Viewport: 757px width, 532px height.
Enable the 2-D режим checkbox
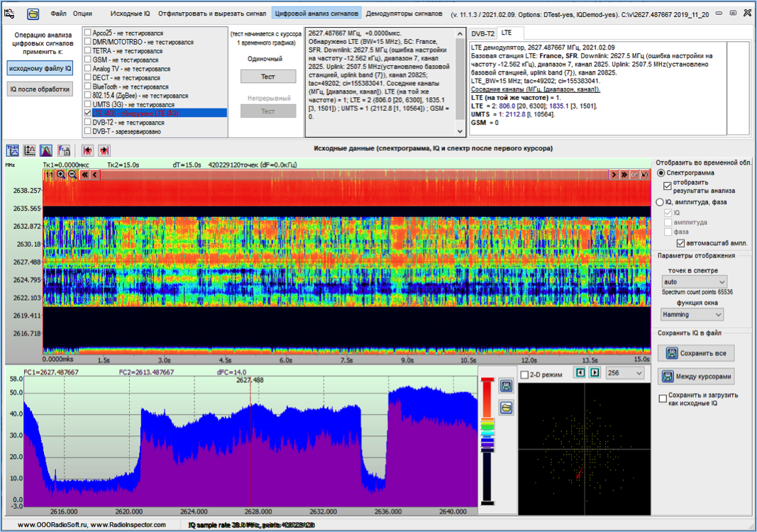click(x=525, y=375)
